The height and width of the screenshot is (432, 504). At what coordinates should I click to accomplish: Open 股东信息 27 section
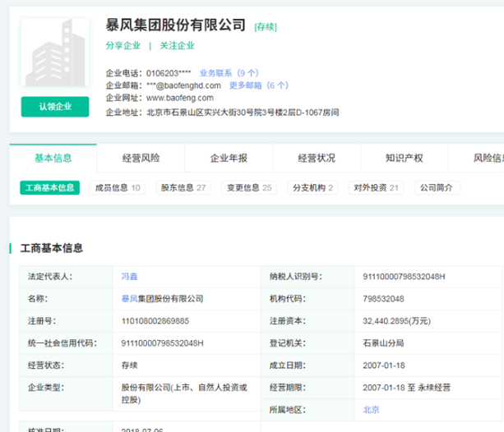coord(183,187)
